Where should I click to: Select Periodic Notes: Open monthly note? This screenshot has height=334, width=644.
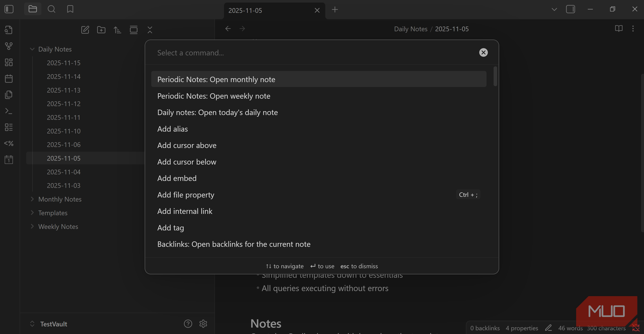pos(319,79)
